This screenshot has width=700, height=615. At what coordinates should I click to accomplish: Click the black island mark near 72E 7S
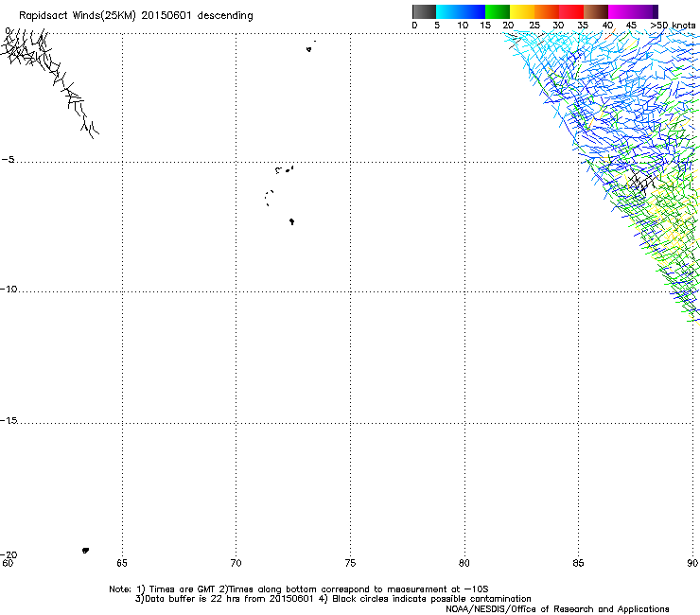click(x=291, y=221)
